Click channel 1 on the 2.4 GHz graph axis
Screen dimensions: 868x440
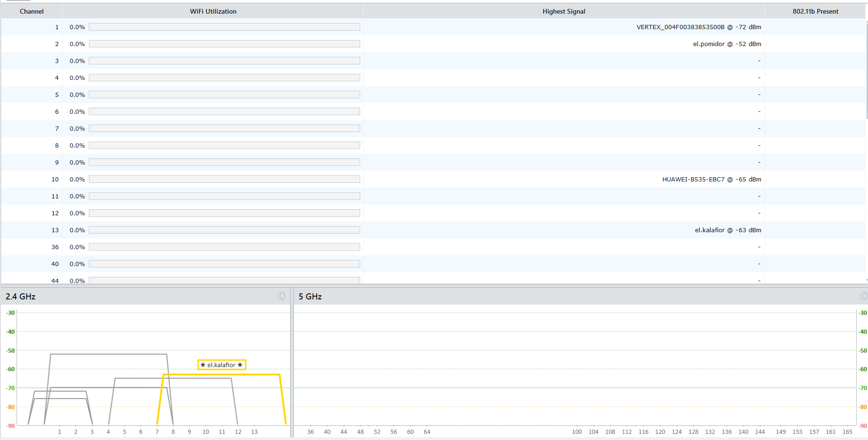pyautogui.click(x=60, y=432)
